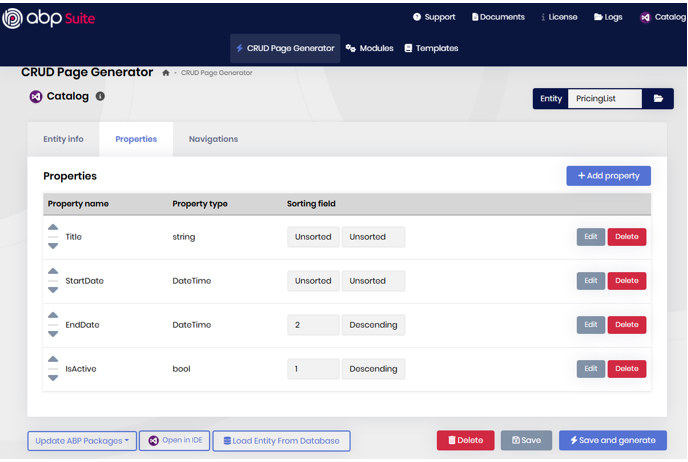Delete the EndDate property
This screenshot has width=688, height=462.
[x=627, y=325]
